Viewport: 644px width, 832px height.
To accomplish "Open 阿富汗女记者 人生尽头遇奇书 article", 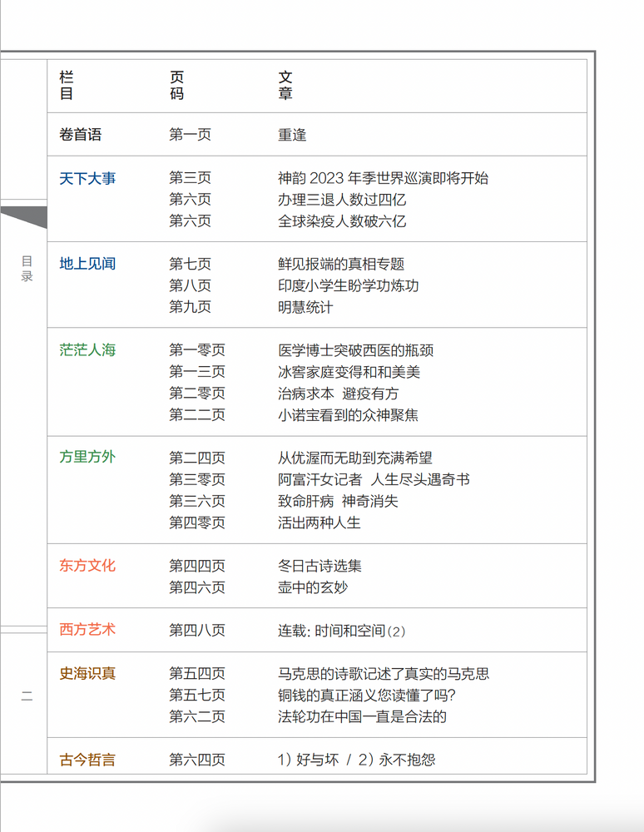I will 374,479.
